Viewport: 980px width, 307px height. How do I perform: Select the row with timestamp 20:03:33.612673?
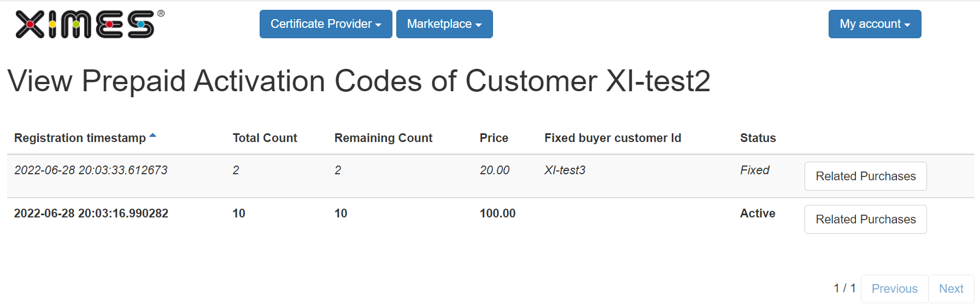[x=490, y=176]
